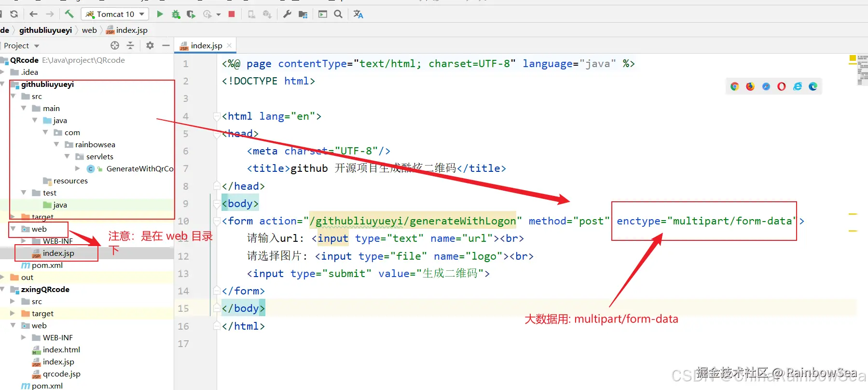Screen dimensions: 868x390
Task: Click the Translate icon in toolbar
Action: (x=358, y=14)
